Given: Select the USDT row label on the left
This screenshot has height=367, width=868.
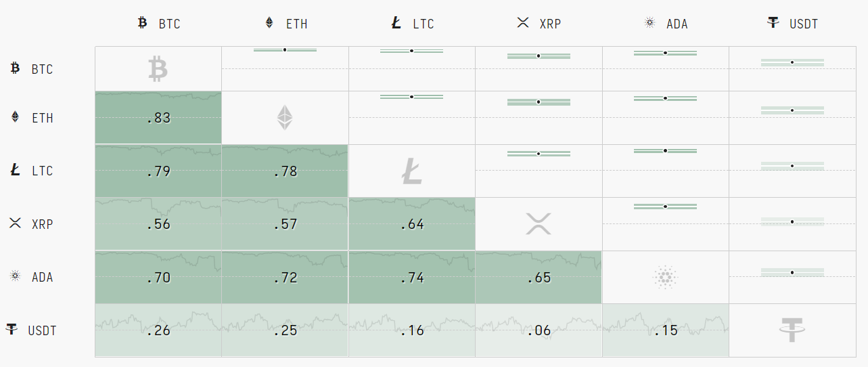Looking at the screenshot, I should 42,330.
